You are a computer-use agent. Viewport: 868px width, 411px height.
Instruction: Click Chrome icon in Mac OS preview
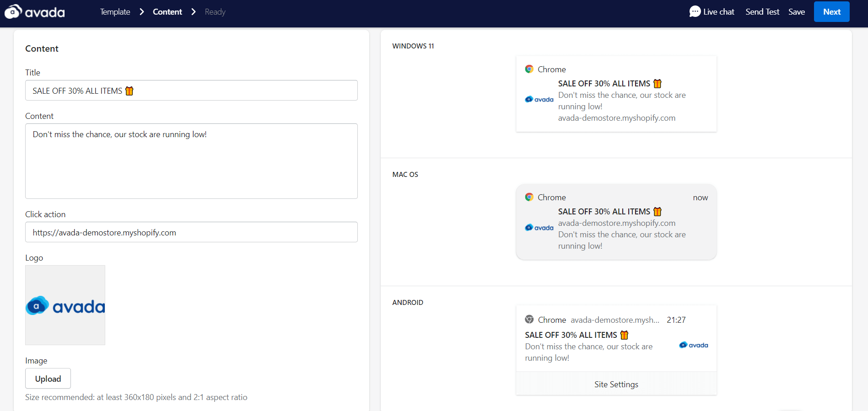tap(529, 197)
